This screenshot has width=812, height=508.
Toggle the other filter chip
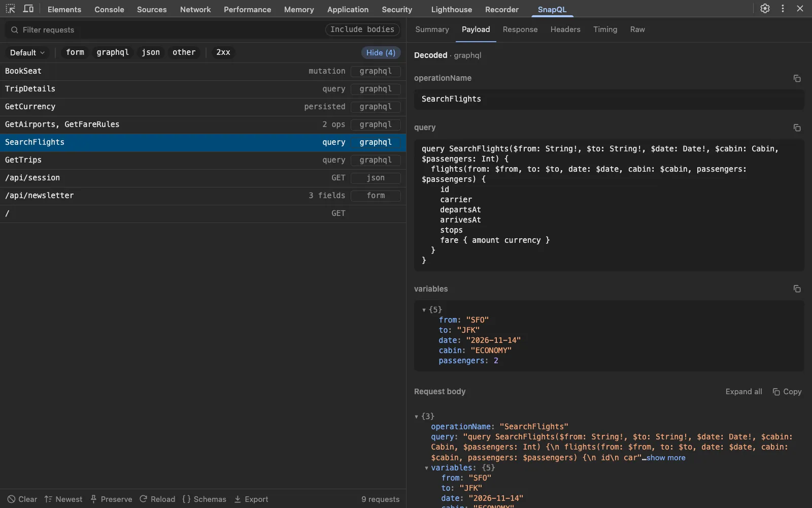(184, 52)
